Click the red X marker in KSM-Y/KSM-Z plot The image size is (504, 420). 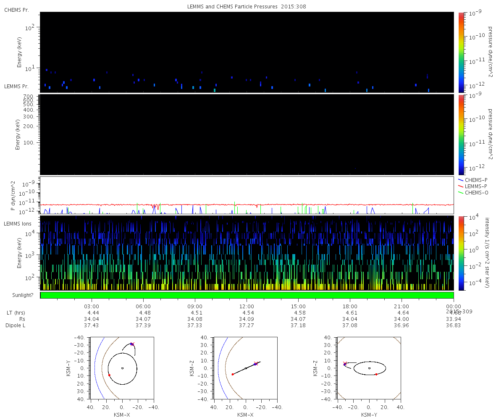point(345,364)
